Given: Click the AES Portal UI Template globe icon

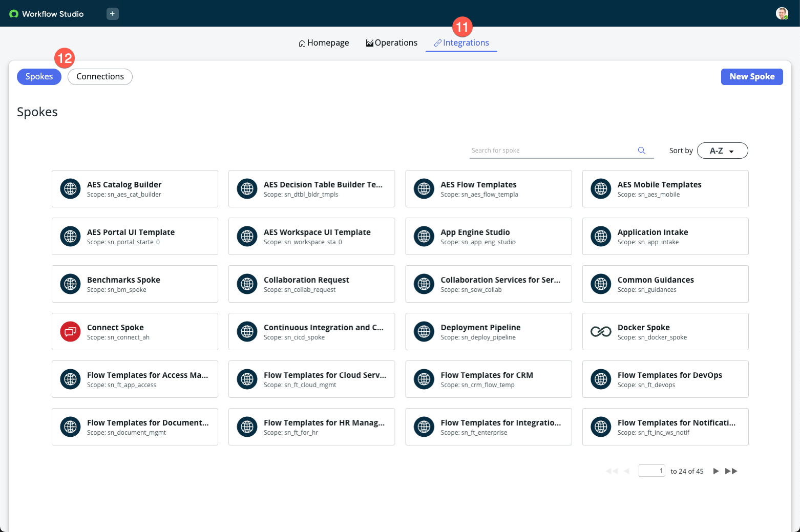Looking at the screenshot, I should [x=71, y=237].
